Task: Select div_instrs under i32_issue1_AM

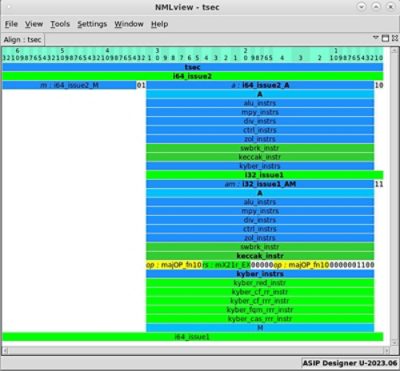Action: 260,220
